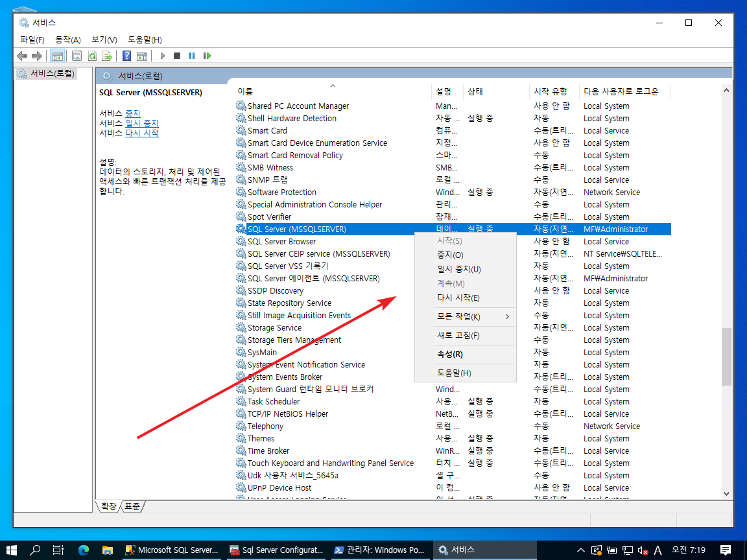Click the Restart Service toolbar icon
This screenshot has height=560, width=747.
click(207, 56)
